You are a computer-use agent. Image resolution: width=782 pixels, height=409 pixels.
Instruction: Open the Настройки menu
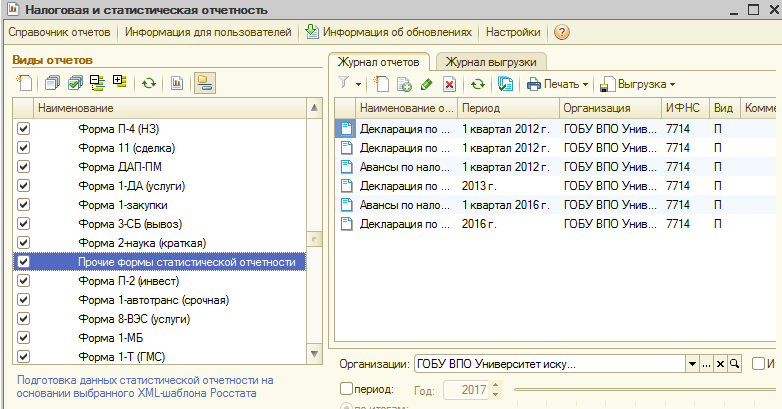click(x=513, y=32)
